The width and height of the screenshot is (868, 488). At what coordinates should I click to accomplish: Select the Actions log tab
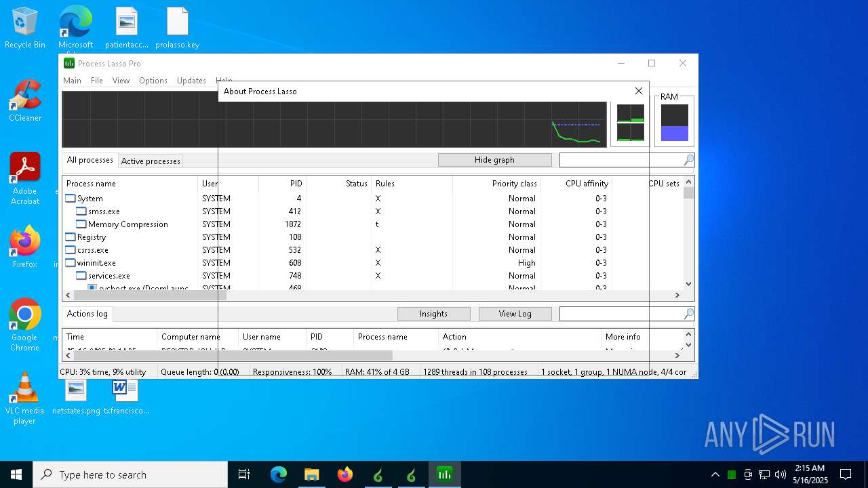coord(87,314)
